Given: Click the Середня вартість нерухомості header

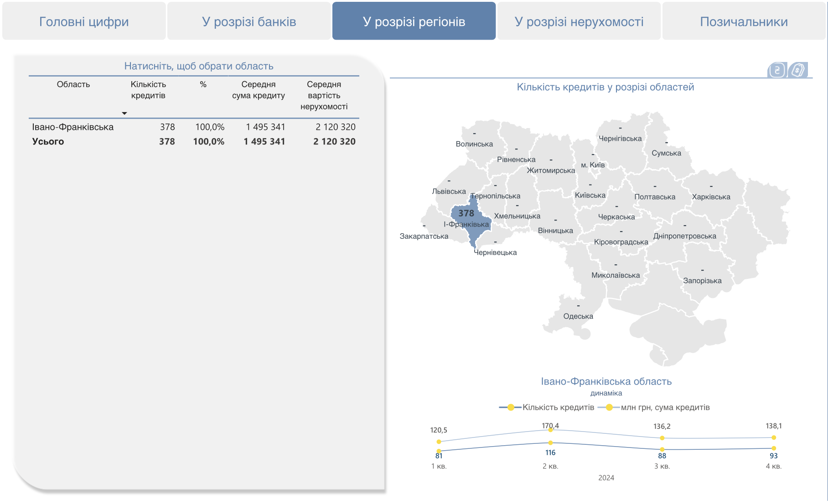Looking at the screenshot, I should (324, 95).
